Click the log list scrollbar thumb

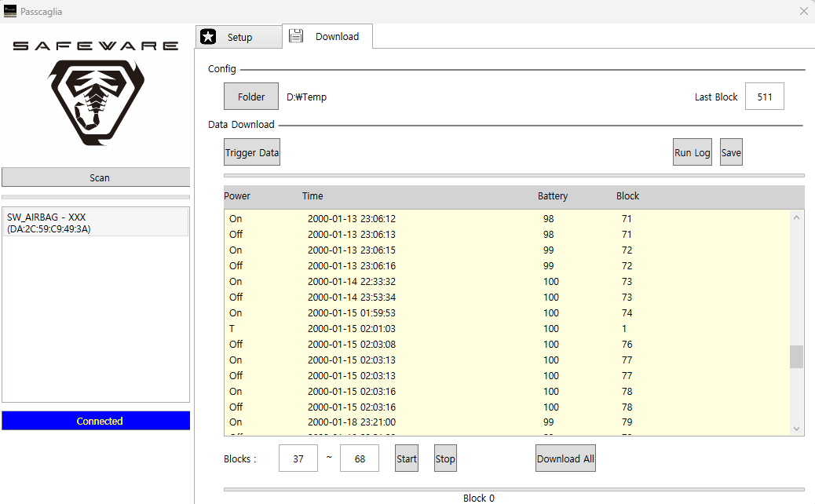pyautogui.click(x=796, y=357)
